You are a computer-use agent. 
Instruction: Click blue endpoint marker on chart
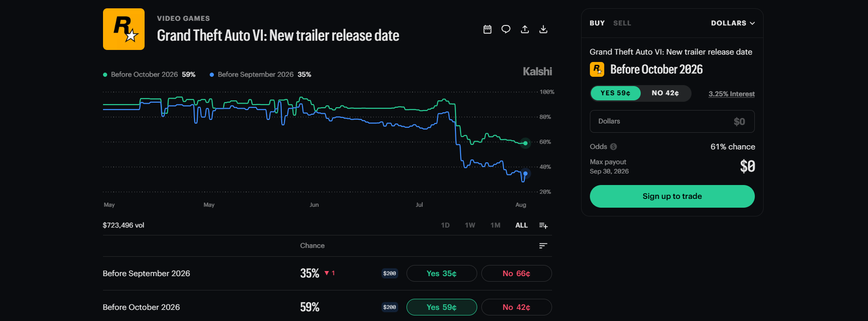click(525, 173)
